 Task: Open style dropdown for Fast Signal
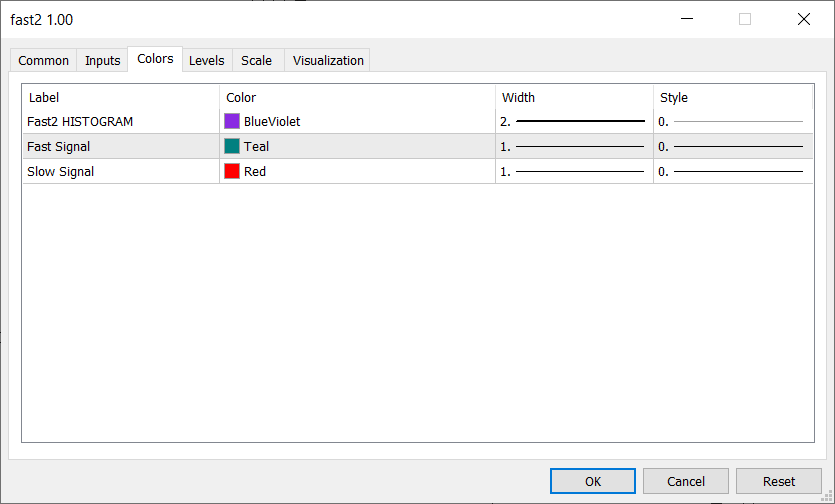pos(732,146)
